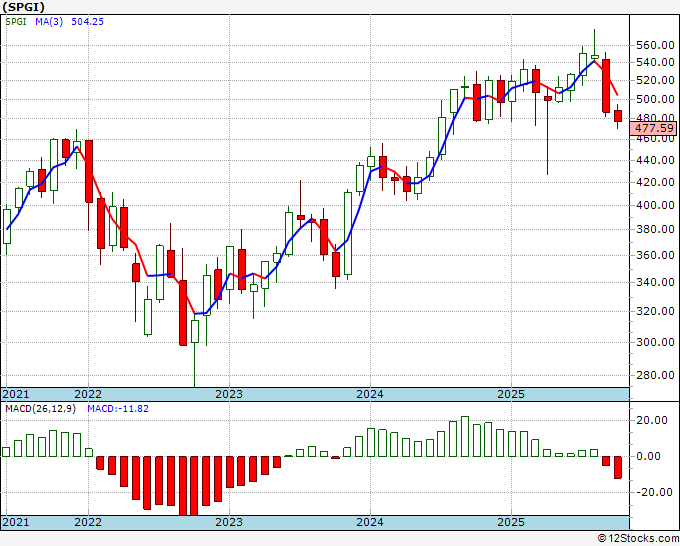Image resolution: width=680 pixels, height=546 pixels.
Task: Click 2021 on the price chart timeline
Action: tap(16, 394)
